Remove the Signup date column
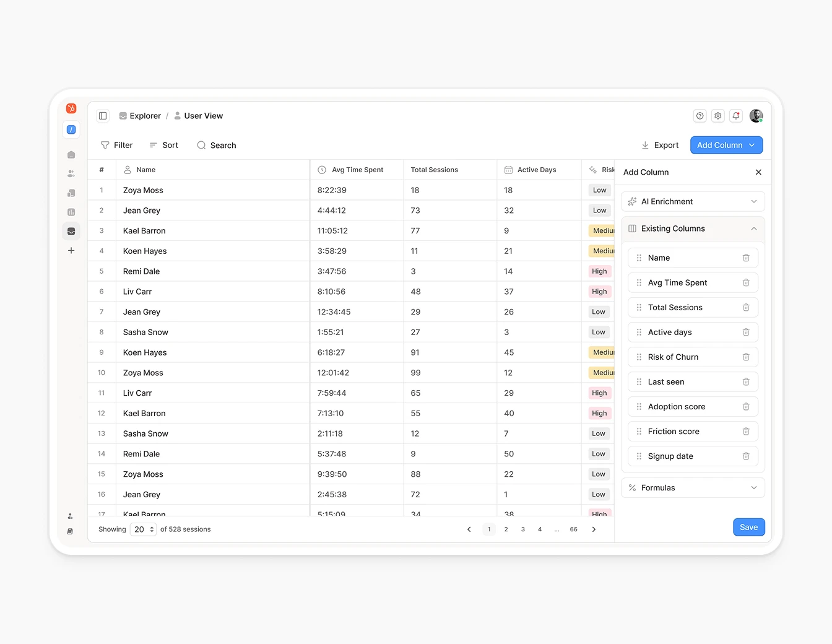The image size is (832, 644). pyautogui.click(x=746, y=456)
